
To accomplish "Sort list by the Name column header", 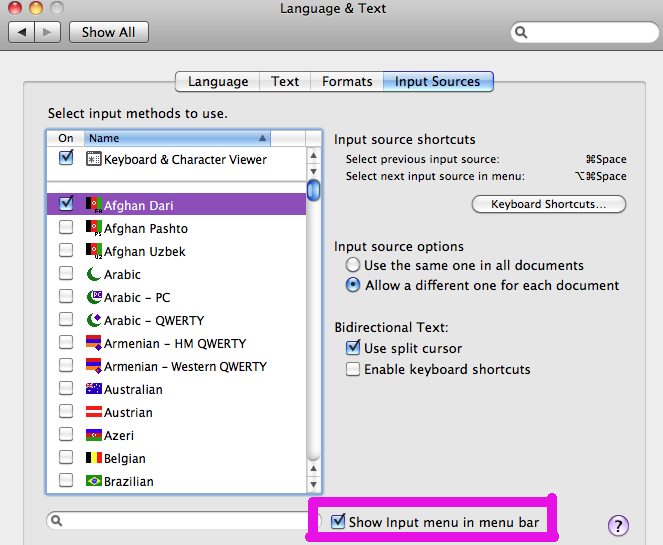I will (177, 138).
